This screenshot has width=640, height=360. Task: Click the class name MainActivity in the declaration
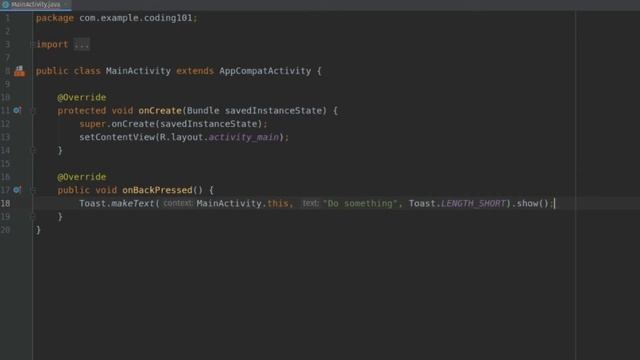[138, 71]
